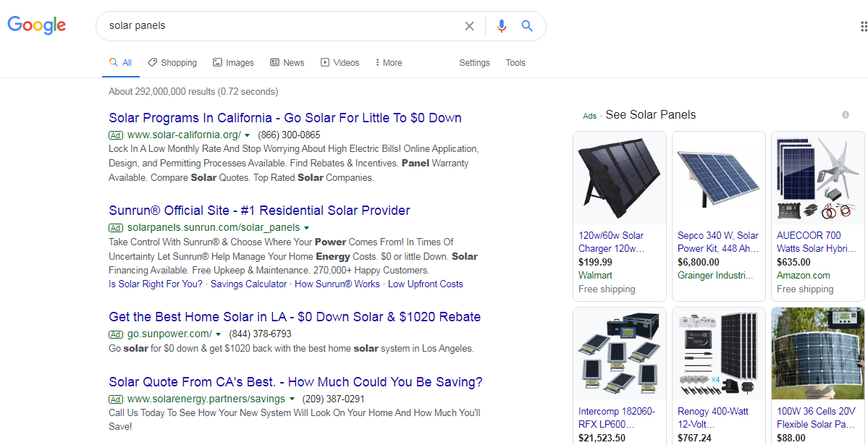Click the Amazon.com seller name
Viewport: 868px width, 445px height.
[804, 275]
